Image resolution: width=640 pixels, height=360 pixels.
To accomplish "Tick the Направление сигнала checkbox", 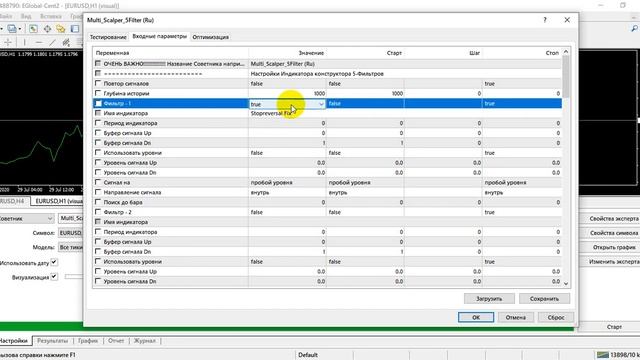I will tap(98, 192).
